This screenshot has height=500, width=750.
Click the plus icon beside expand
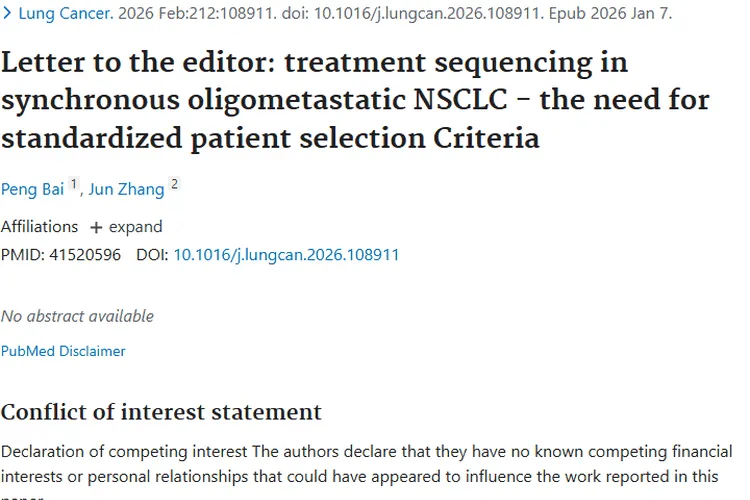[x=96, y=228]
